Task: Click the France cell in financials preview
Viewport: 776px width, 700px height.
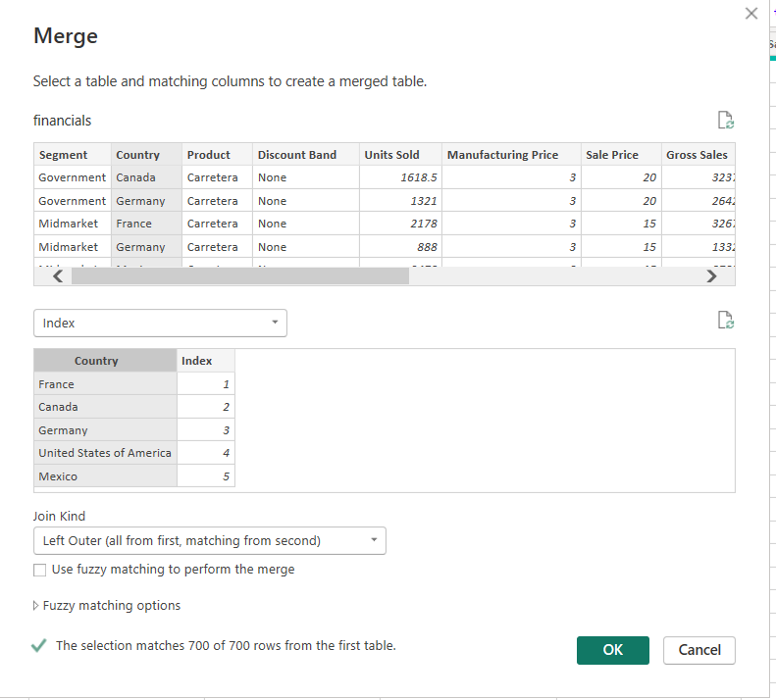Action: [x=146, y=224]
